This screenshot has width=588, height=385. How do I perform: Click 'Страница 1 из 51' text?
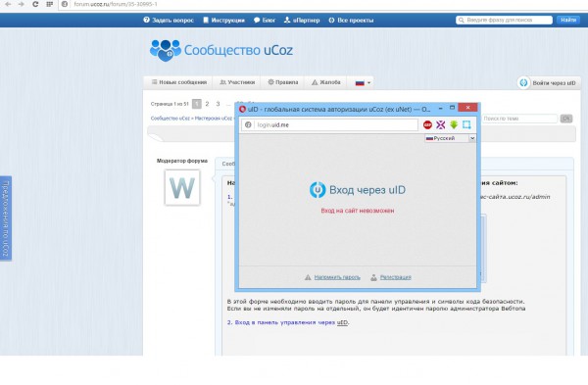pyautogui.click(x=170, y=104)
